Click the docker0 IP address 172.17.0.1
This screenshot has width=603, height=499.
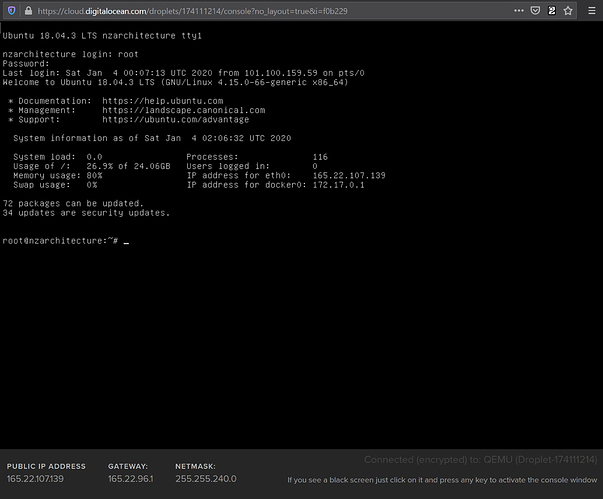click(338, 185)
